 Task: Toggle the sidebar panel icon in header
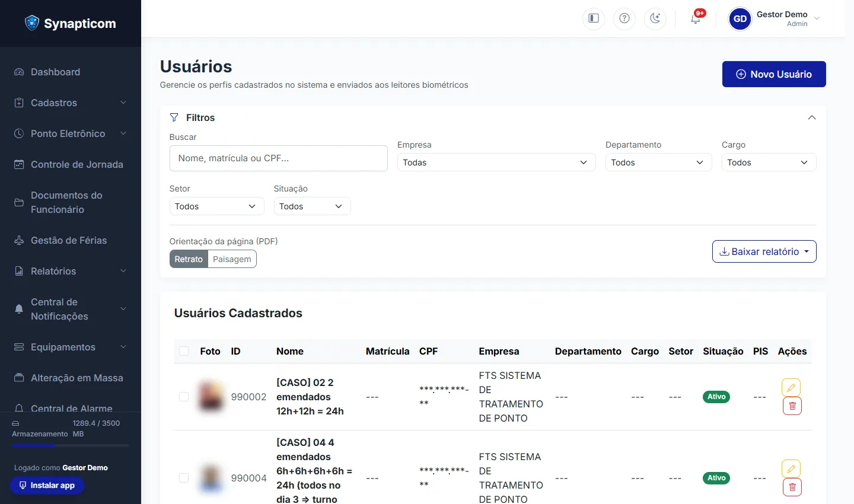pos(594,18)
